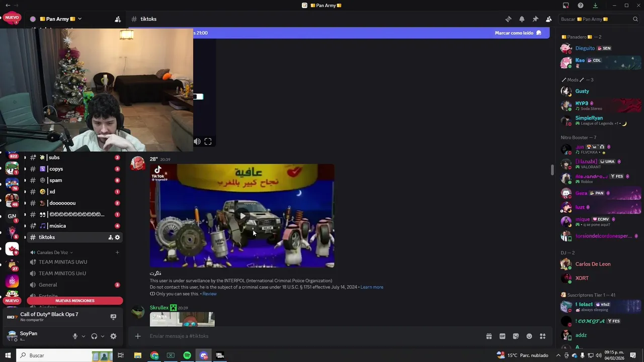Screen dimensions: 644x362
Task: Toggle video volume speaker icon
Action: [197, 142]
